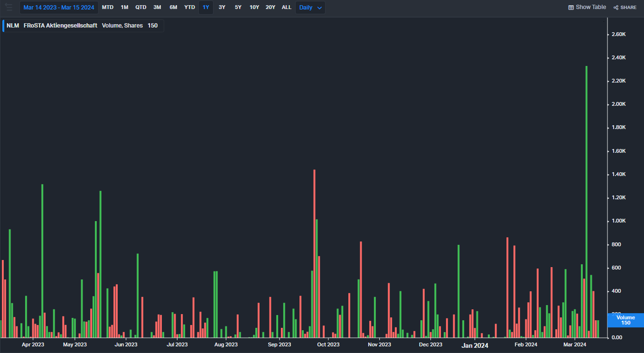Select the MTD range
The width and height of the screenshot is (644, 353).
(x=108, y=8)
